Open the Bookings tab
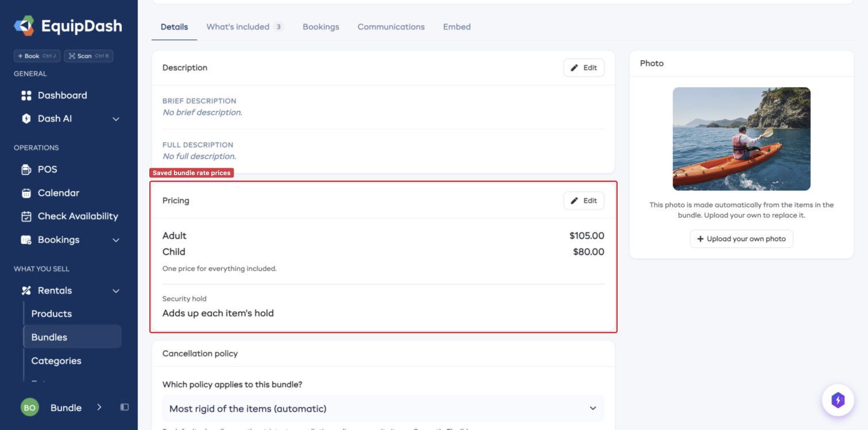This screenshot has width=868, height=430. tap(321, 27)
